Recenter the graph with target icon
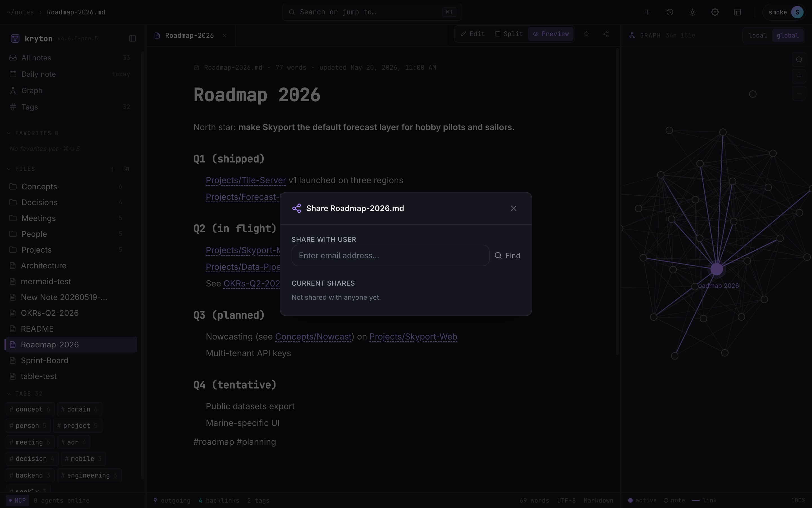 point(799,60)
